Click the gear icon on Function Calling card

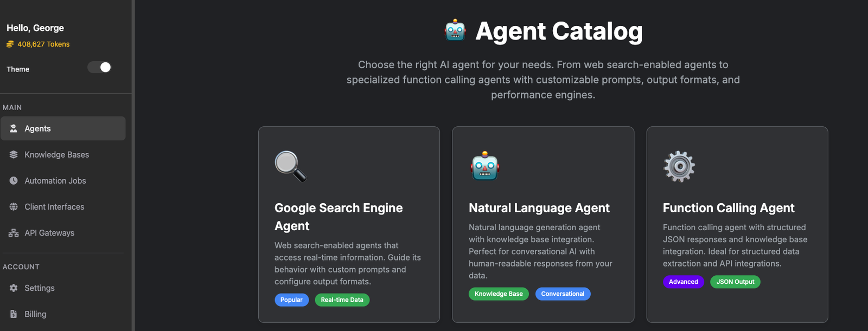679,166
